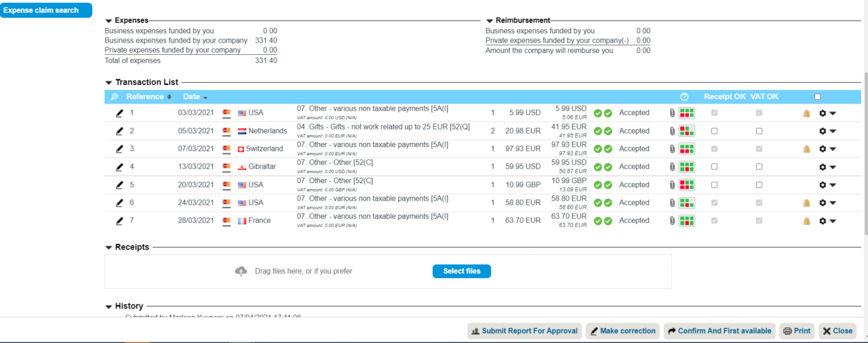This screenshot has width=868, height=343.
Task: Edit transaction 4 with the pencil icon
Action: pos(119,167)
